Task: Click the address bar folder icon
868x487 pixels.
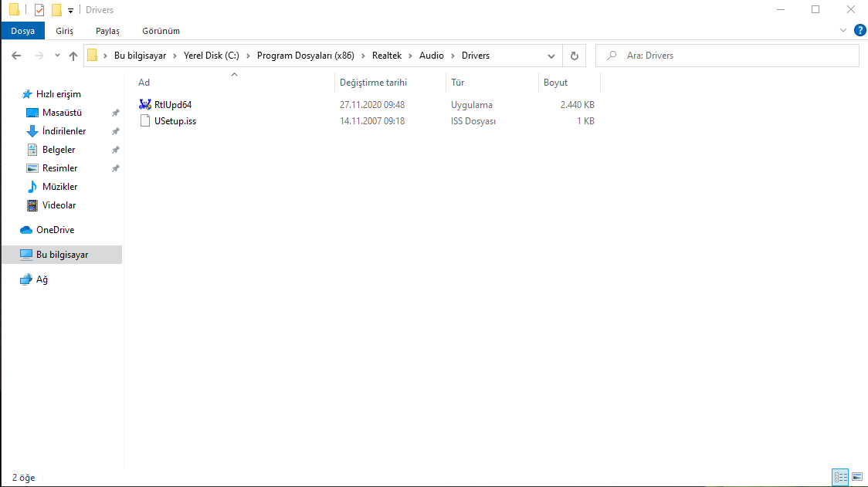Action: [93, 56]
